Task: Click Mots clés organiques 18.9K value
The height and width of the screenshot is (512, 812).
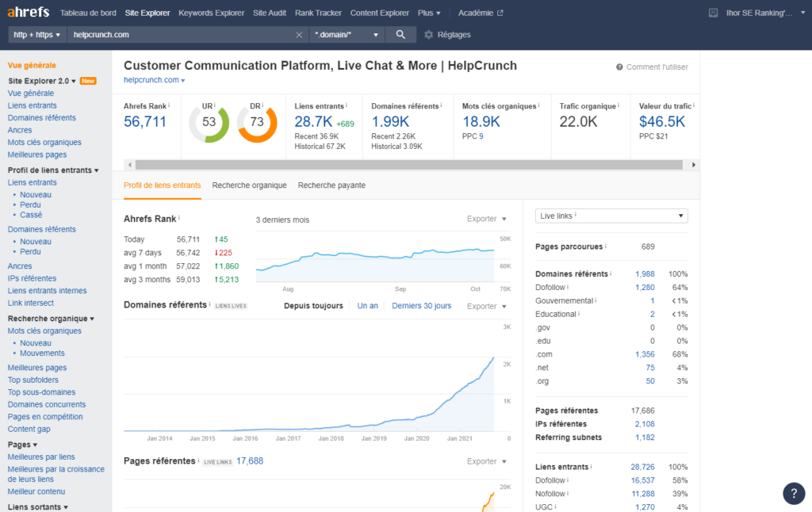Action: coord(481,121)
